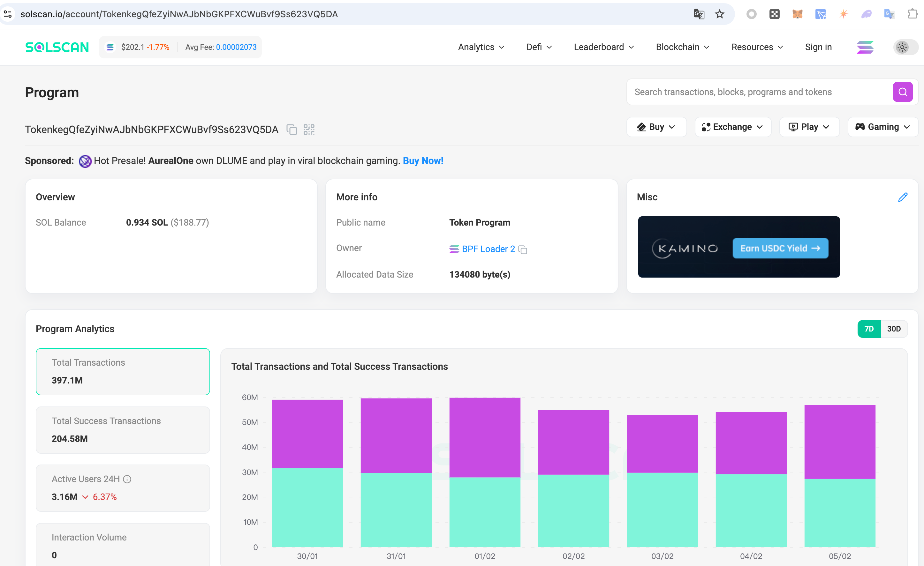Open the Exchange dropdown
Screen dimensions: 924x566
point(732,127)
